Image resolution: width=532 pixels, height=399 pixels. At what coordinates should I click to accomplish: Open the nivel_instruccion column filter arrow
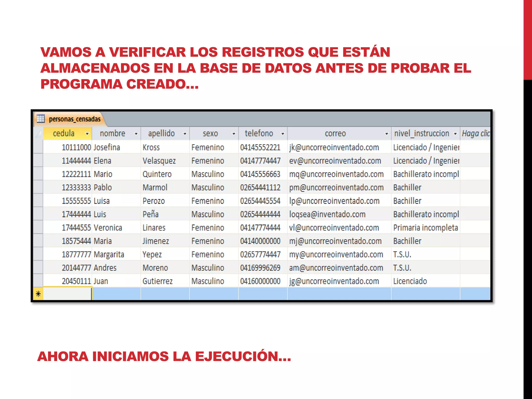point(455,134)
